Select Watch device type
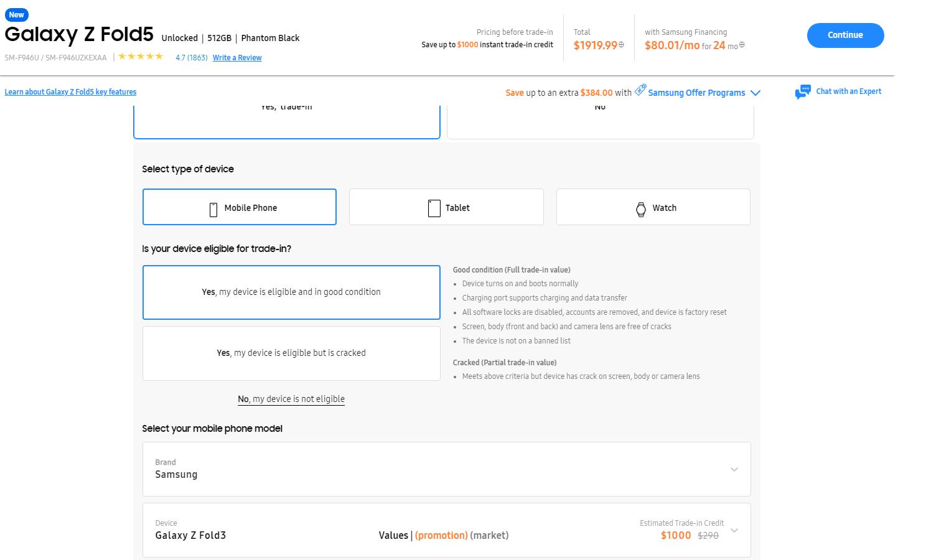The width and height of the screenshot is (926, 560). point(653,207)
